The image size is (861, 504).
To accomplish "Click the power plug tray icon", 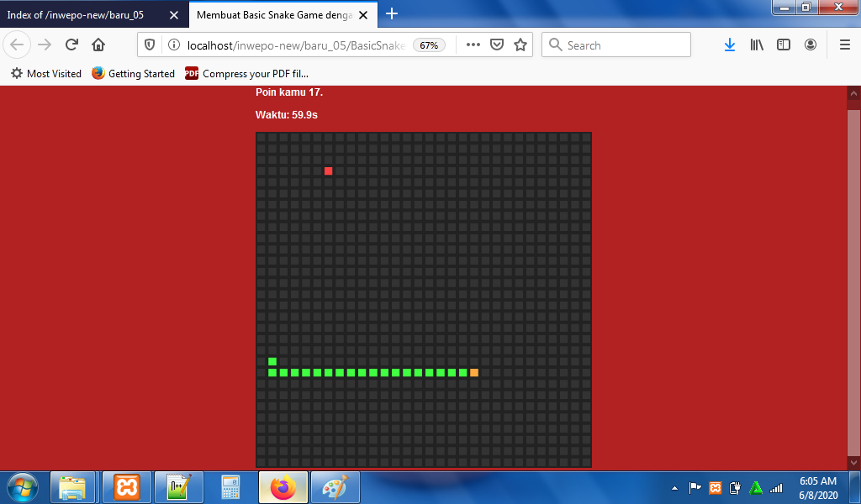I will [x=735, y=487].
